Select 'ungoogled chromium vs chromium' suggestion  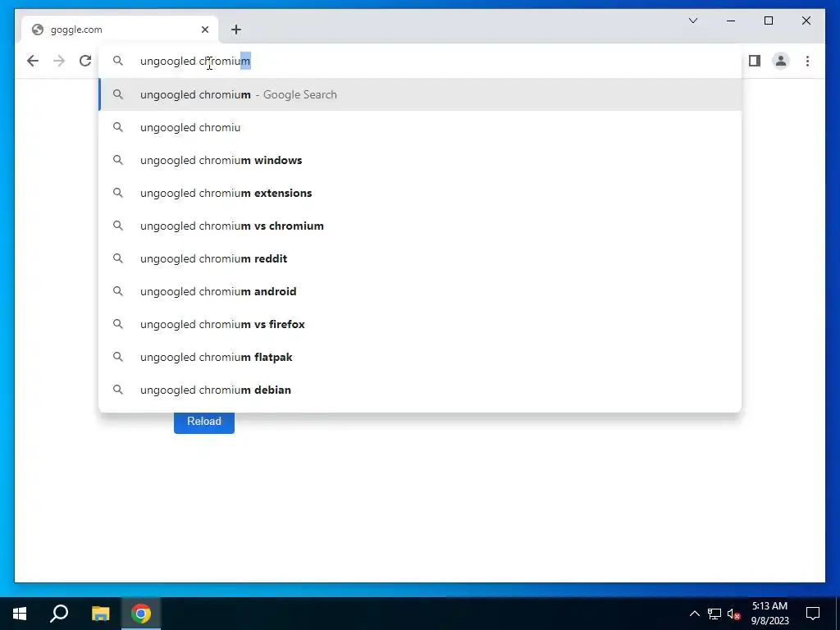click(x=421, y=226)
